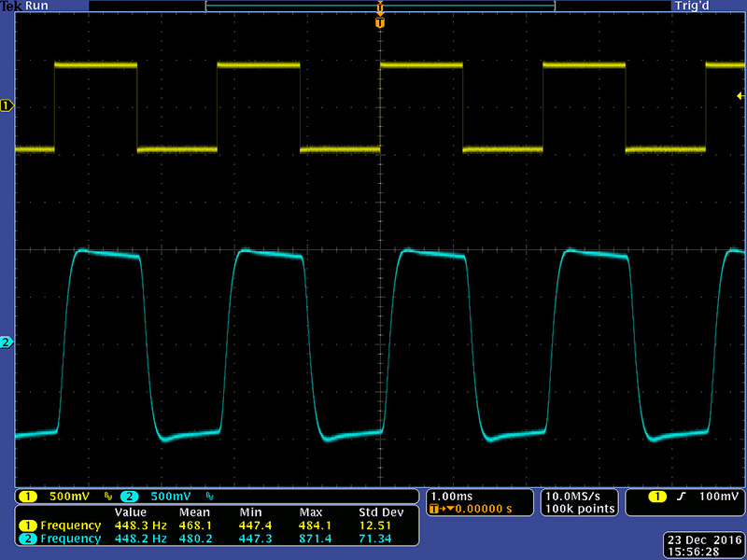The height and width of the screenshot is (560, 747).
Task: Click the channel 2 ground marker
Action: pyautogui.click(x=7, y=343)
